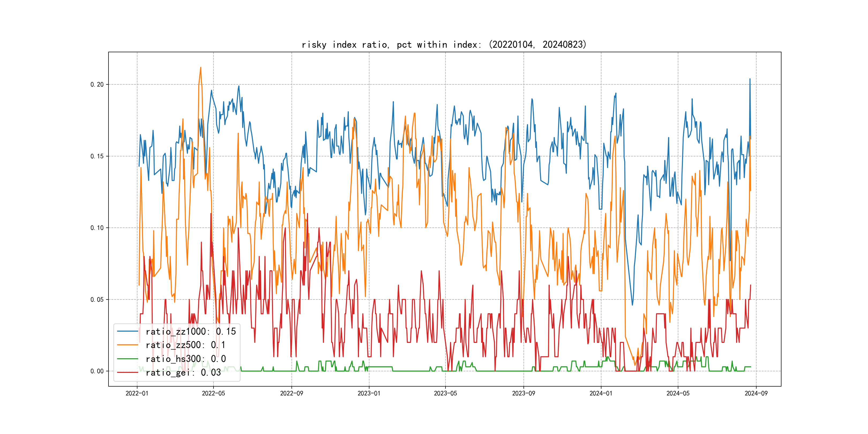Click the 2022-05 x-axis tick label
Image resolution: width=868 pixels, height=434 pixels.
[213, 393]
